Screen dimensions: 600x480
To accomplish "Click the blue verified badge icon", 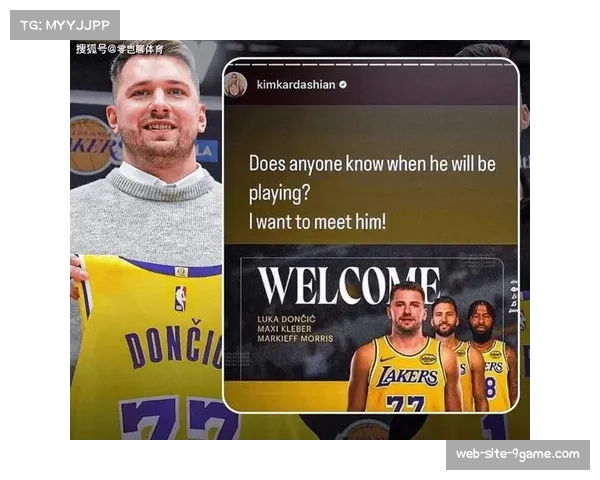I will pos(343,86).
